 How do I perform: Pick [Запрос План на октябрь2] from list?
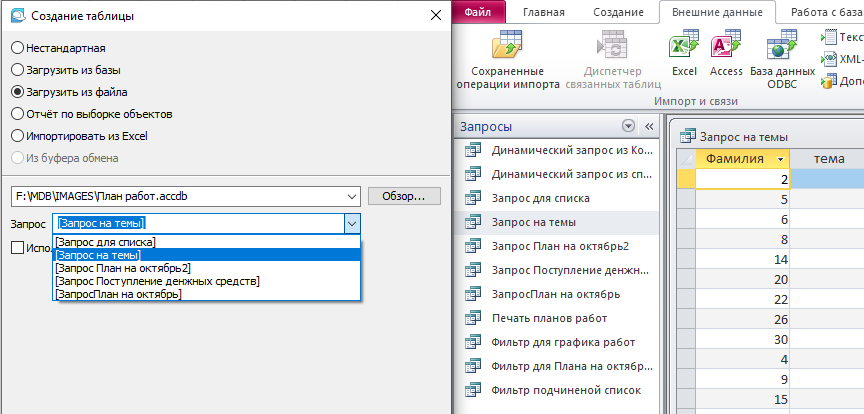207,268
